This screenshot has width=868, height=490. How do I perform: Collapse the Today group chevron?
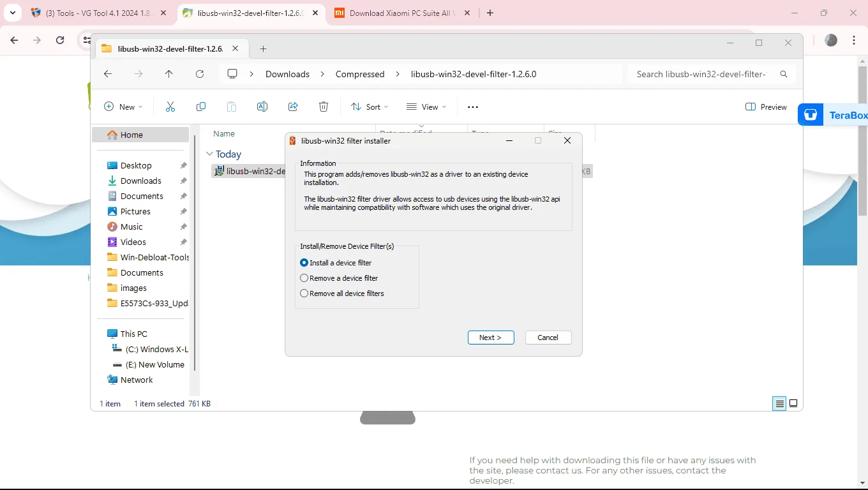click(209, 154)
